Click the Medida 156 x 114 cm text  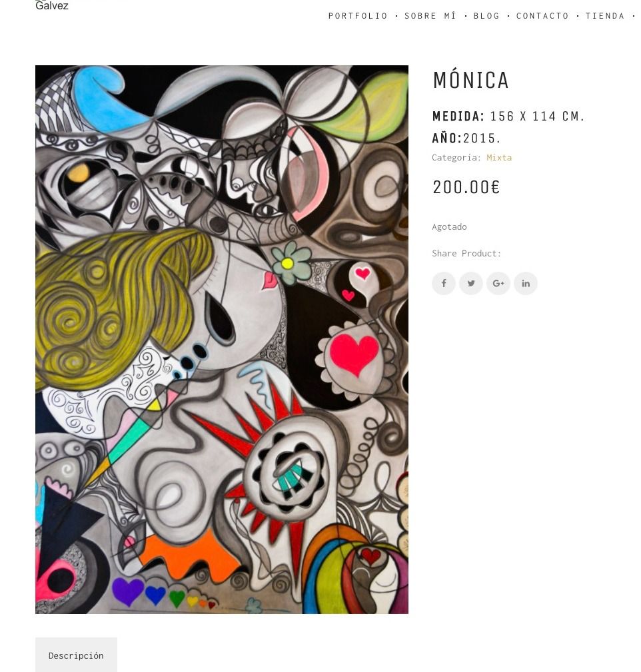tap(508, 116)
